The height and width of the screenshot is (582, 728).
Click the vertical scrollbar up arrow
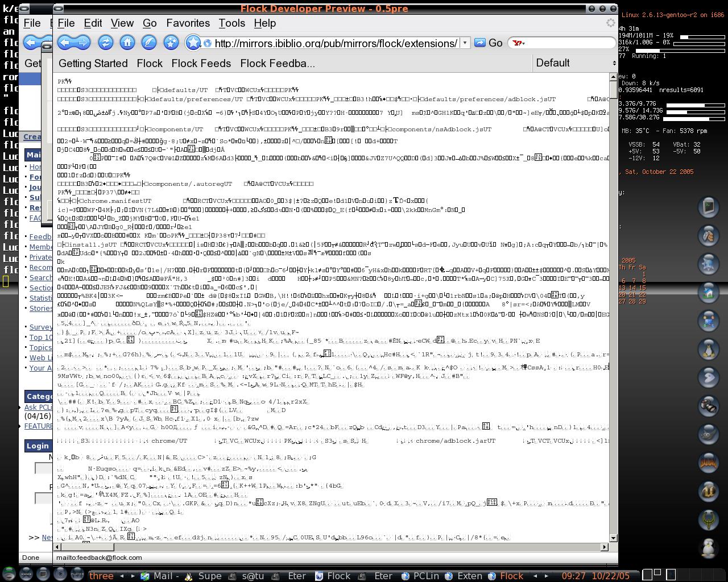pyautogui.click(x=613, y=76)
